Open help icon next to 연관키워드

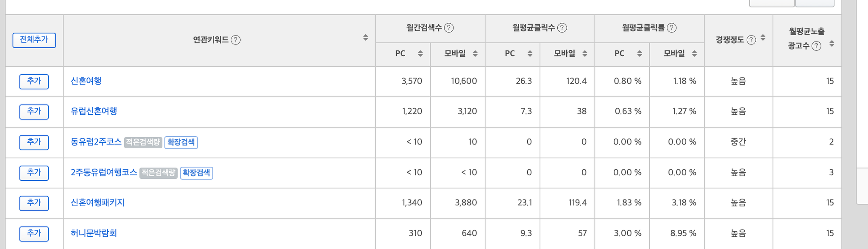click(236, 40)
